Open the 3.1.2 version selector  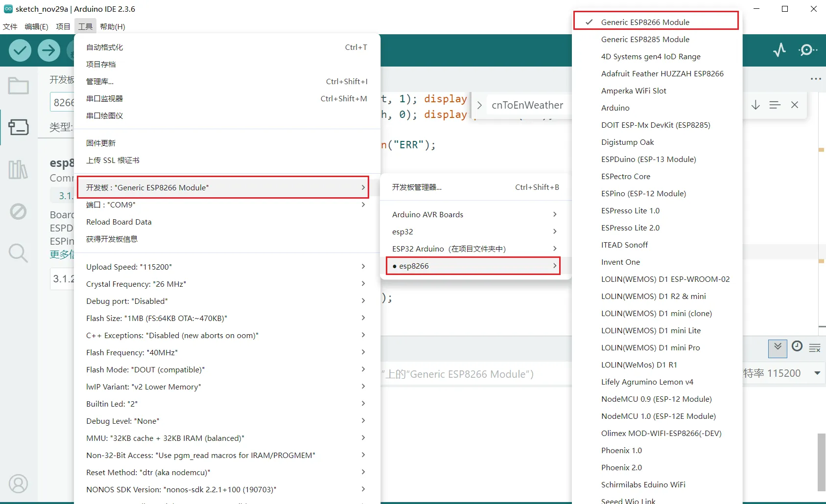tap(63, 278)
